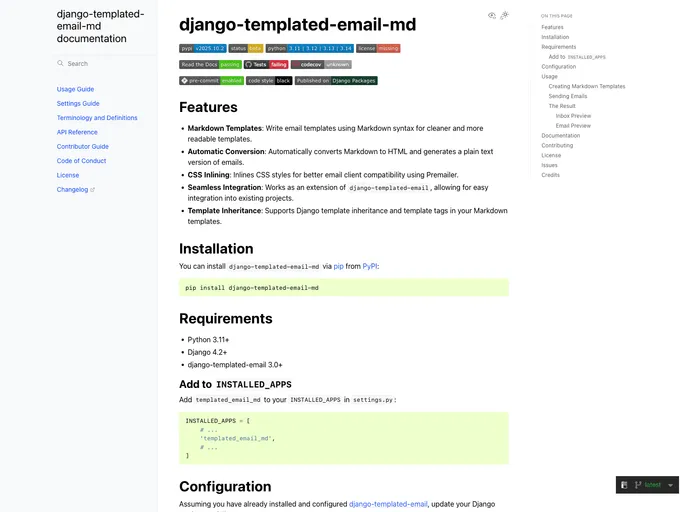Jump to Configuration in page contents
Screen dimensions: 688x512
[559, 67]
